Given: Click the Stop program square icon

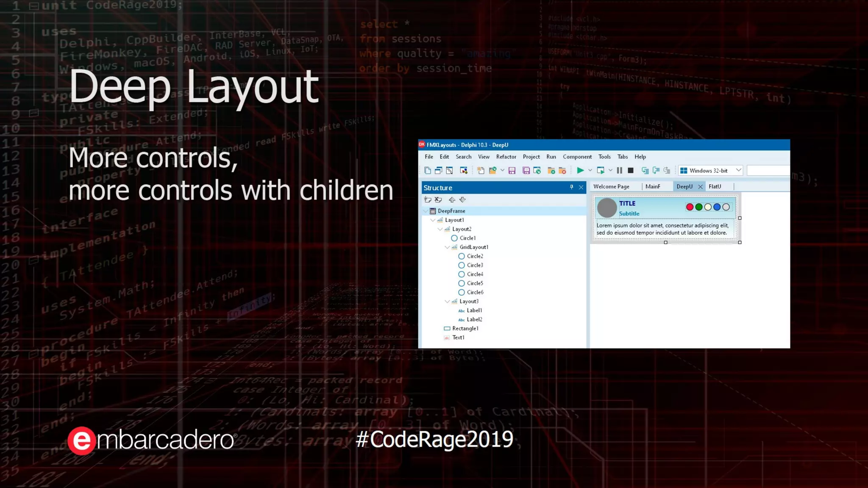Looking at the screenshot, I should click(x=631, y=170).
